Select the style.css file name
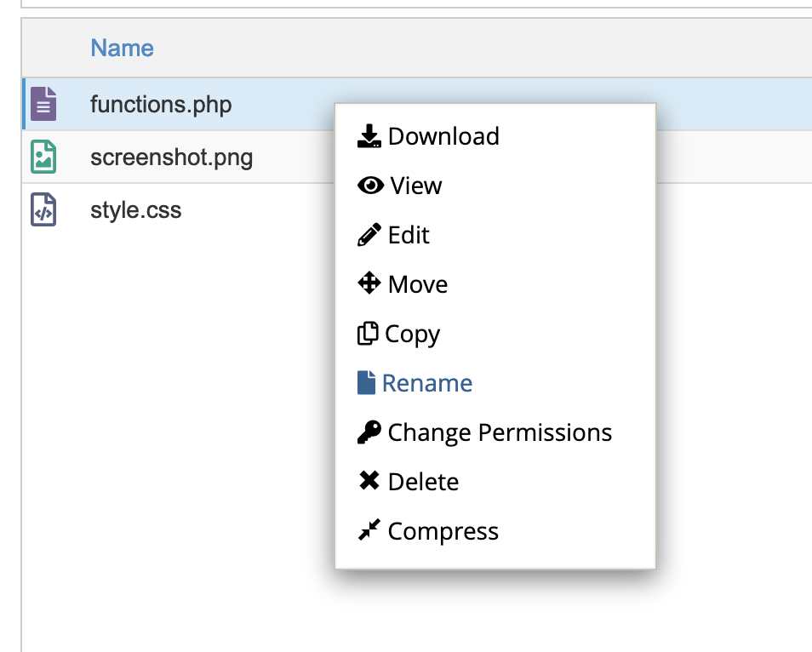This screenshot has height=652, width=812. [135, 210]
